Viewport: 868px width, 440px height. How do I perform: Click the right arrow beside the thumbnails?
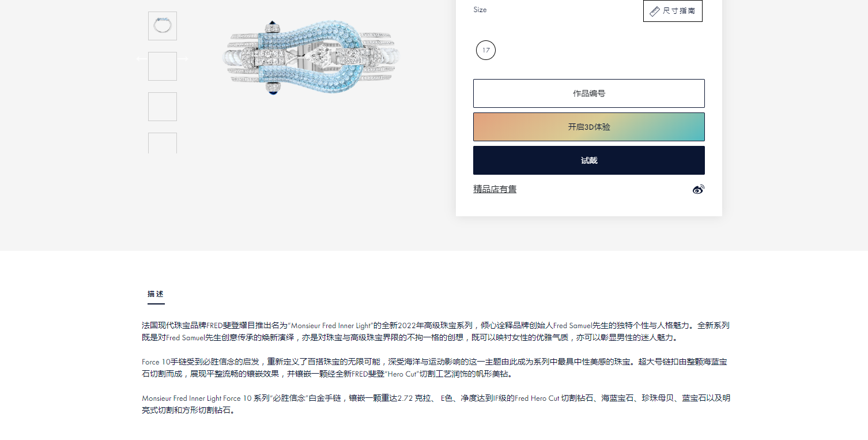[184, 58]
